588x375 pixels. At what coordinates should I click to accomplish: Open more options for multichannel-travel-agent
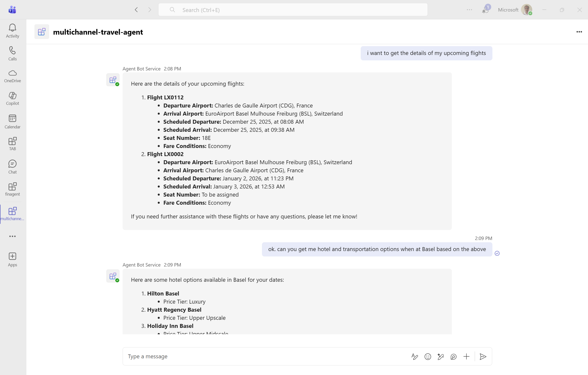tap(579, 32)
